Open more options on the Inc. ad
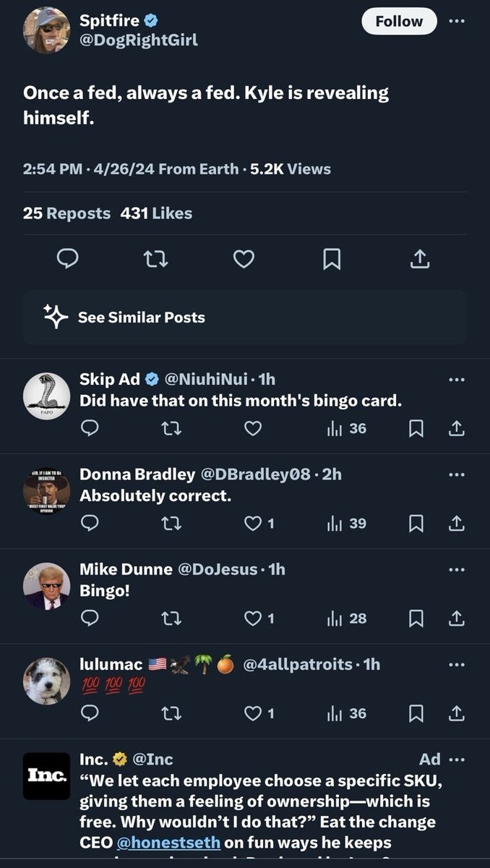Image resolution: width=490 pixels, height=868 pixels. point(457,759)
